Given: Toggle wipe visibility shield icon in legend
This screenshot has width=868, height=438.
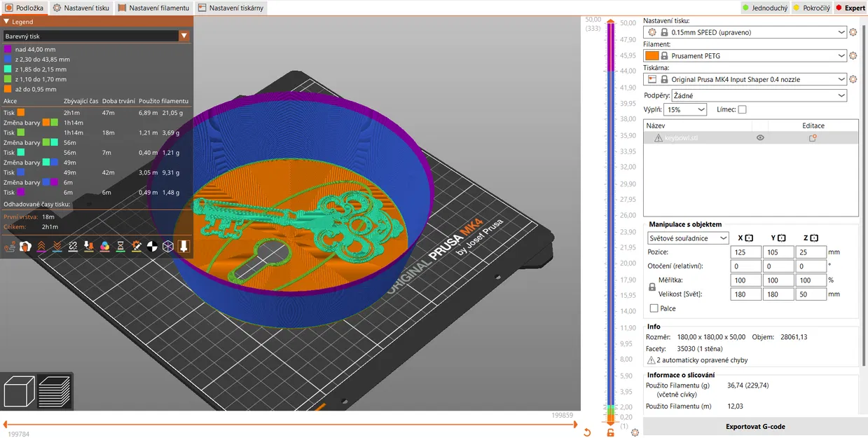Looking at the screenshot, I should [25, 246].
